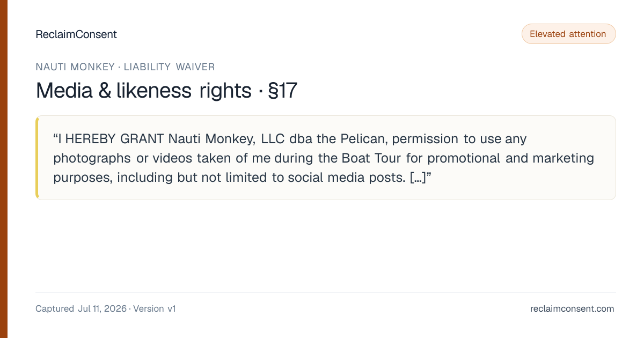Click the words I HEREBY GRANT
The image size is (644, 338).
click(x=111, y=139)
